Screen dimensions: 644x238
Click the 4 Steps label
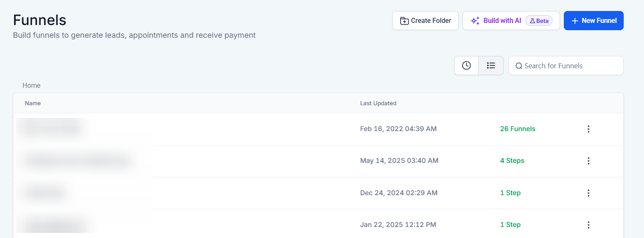512,161
